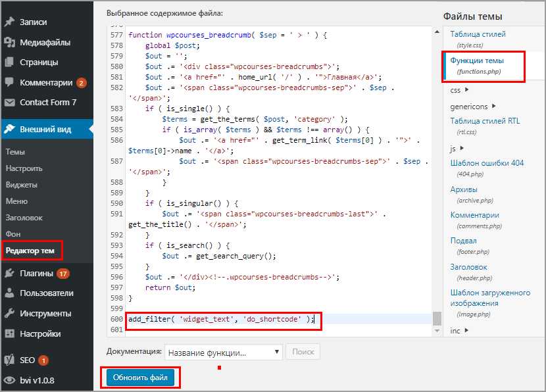
Task: Click the Настройки sliders icon
Action: pyautogui.click(x=9, y=334)
